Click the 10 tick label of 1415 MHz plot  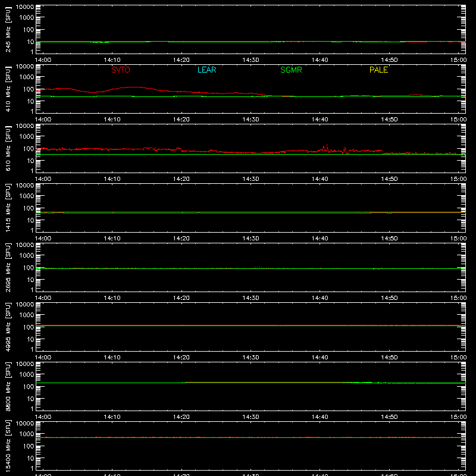31,220
